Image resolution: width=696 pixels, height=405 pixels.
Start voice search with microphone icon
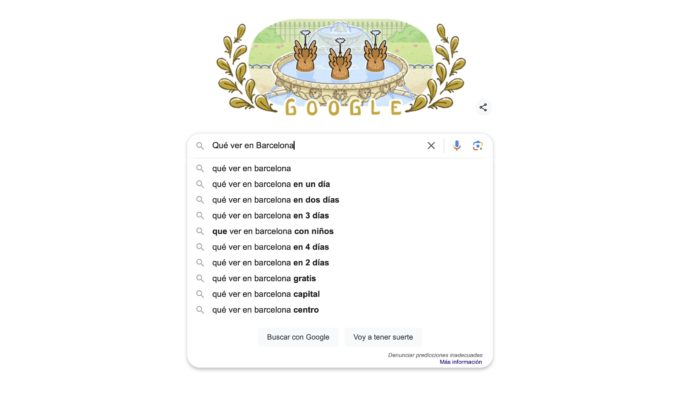pos(456,146)
